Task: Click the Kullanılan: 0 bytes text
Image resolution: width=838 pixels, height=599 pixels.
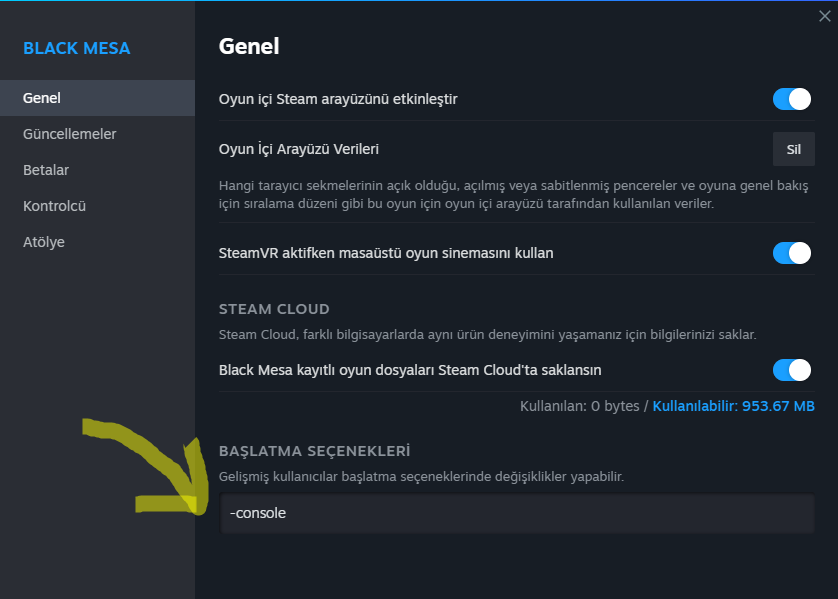Action: pos(581,407)
